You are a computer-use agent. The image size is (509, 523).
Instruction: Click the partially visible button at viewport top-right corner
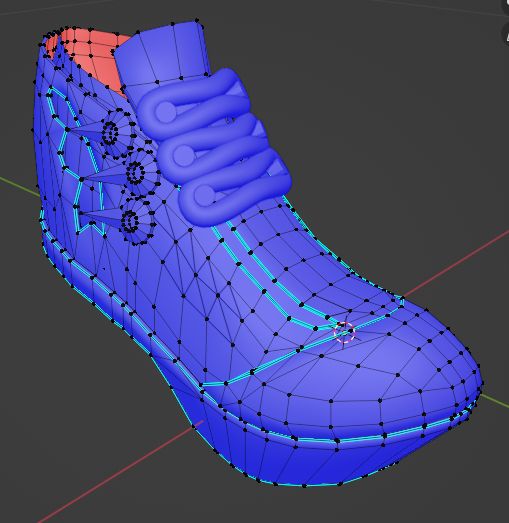[x=506, y=7]
